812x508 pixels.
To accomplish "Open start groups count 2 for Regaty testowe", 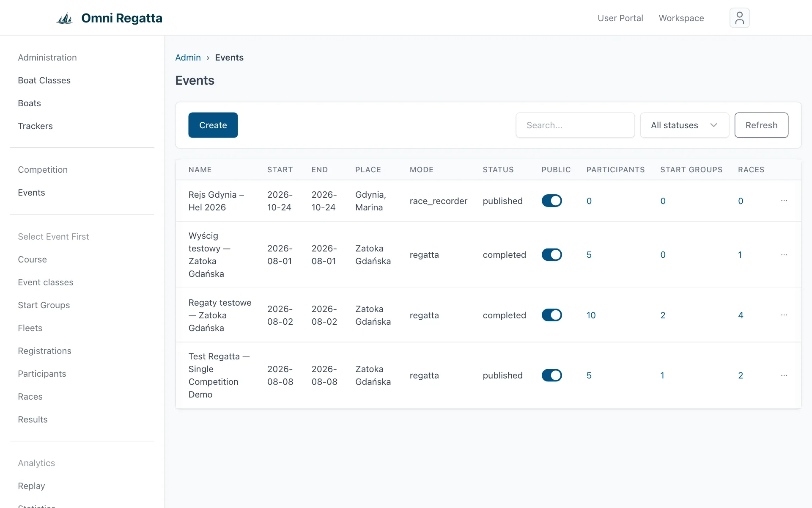I will [663, 315].
